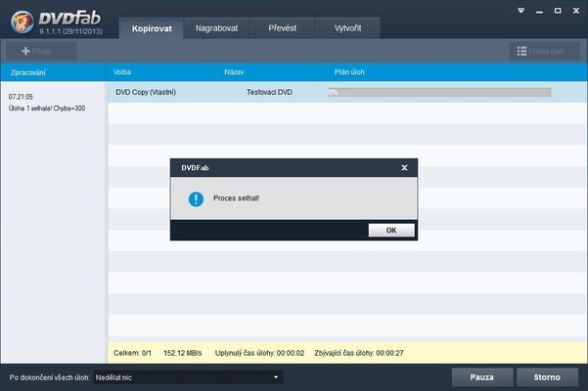Click the 07:21:05 log timestamp

tap(21, 97)
